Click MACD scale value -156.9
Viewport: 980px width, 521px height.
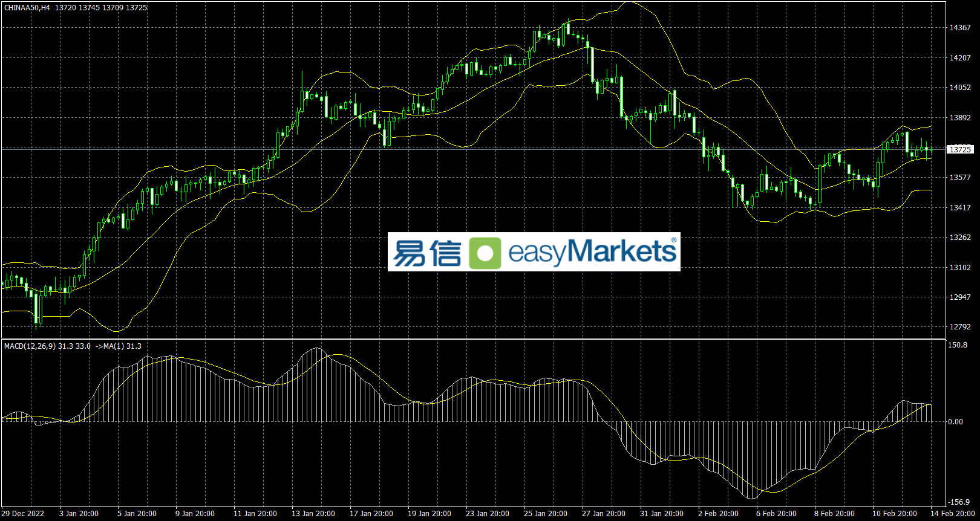(x=959, y=502)
